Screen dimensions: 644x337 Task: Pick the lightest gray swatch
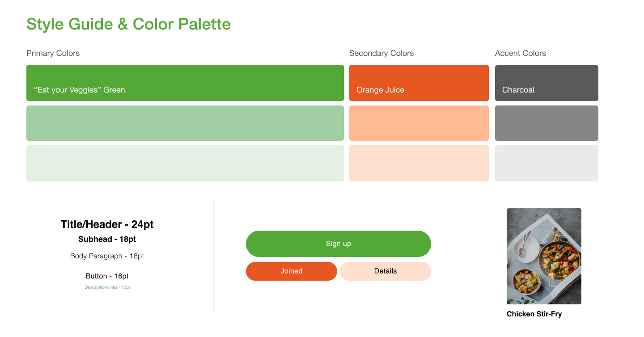coord(547,163)
